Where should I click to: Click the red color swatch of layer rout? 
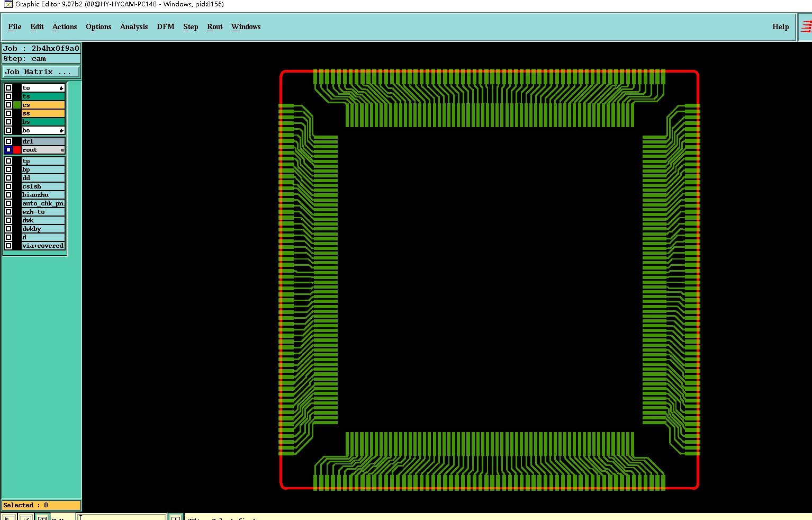click(17, 150)
